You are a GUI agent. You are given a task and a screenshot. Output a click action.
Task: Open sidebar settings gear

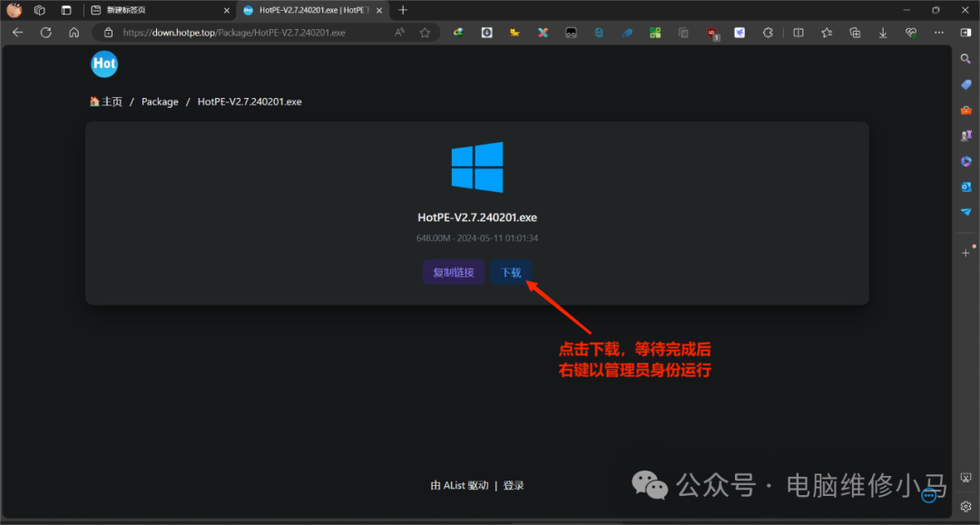click(x=965, y=506)
